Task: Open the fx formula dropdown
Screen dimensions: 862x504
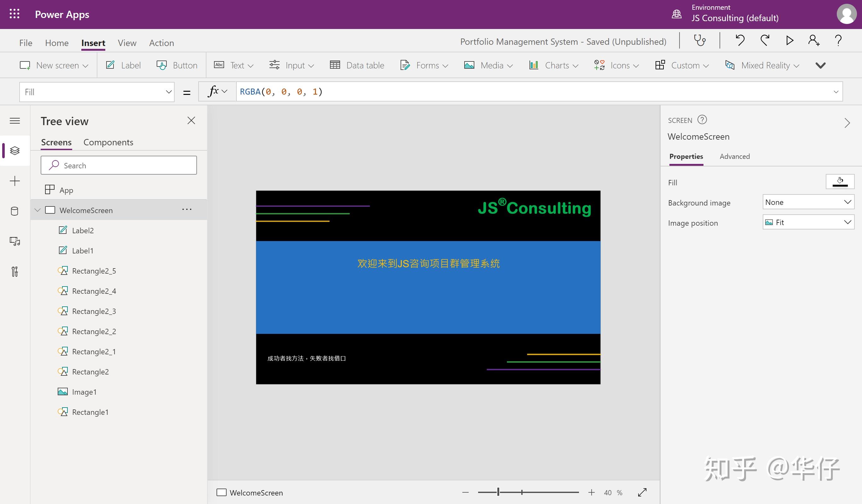Action: click(x=217, y=91)
